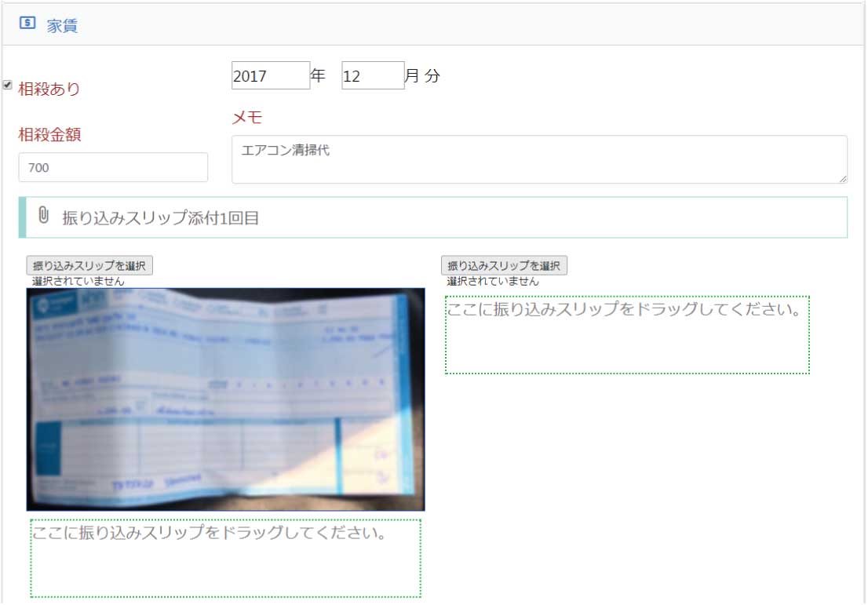
Task: Click the 相殺金額 input containing 700
Action: click(113, 167)
